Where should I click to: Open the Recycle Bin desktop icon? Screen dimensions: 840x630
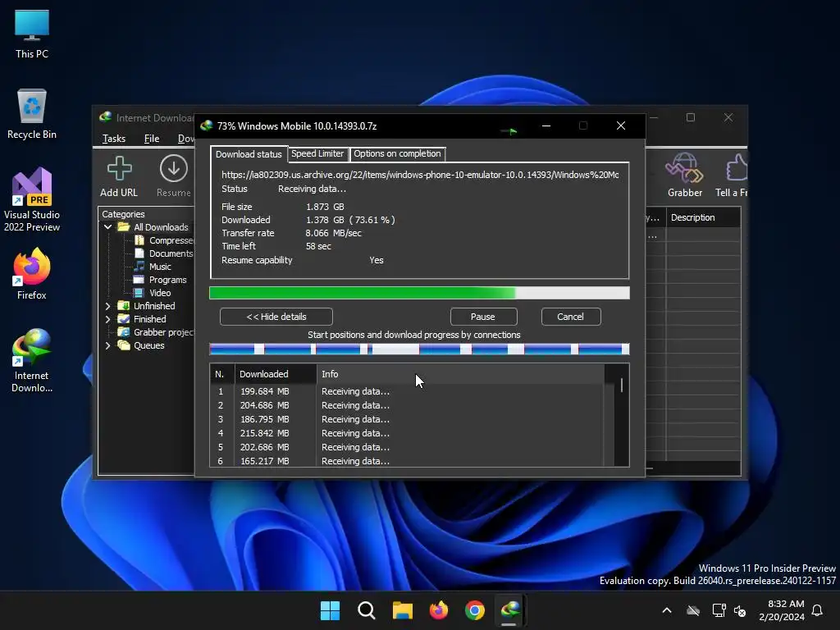click(x=32, y=114)
